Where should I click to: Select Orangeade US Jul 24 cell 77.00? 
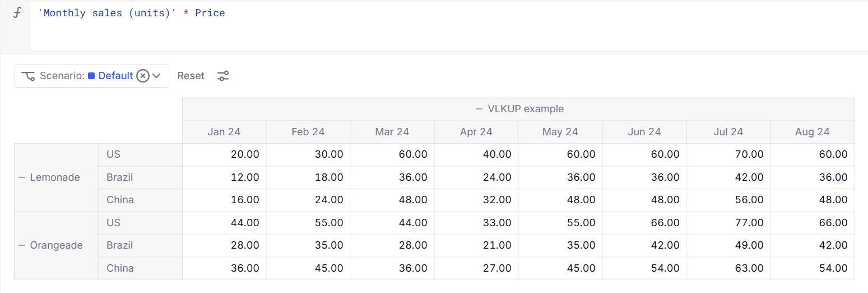[728, 223]
